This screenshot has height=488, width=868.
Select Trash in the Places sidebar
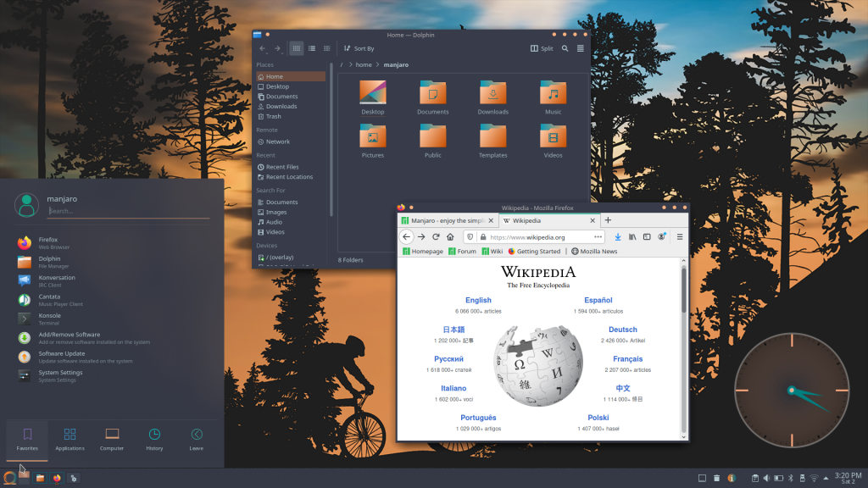(x=273, y=116)
